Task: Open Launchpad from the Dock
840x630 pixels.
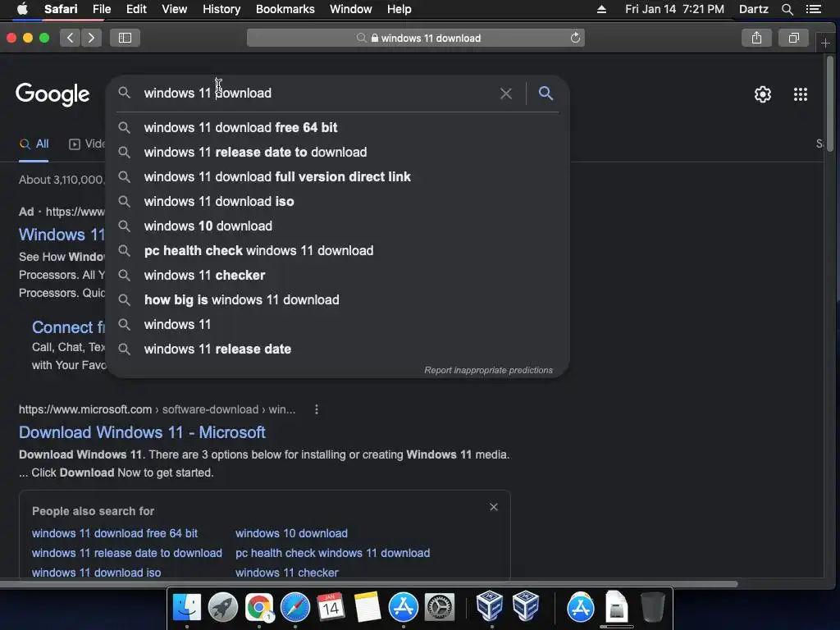Action: coord(223,607)
